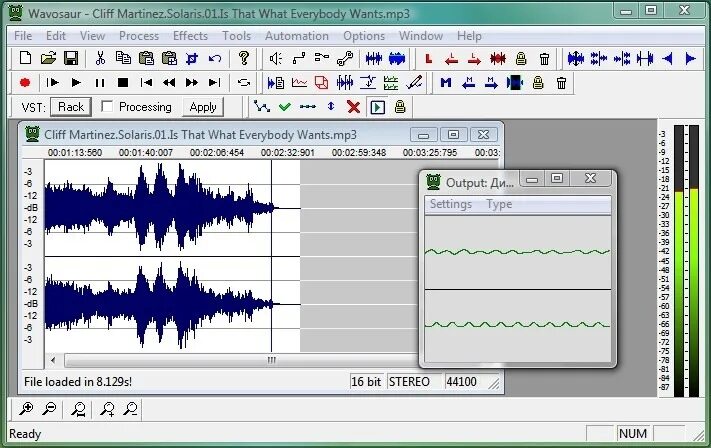Open Type menu in Output window
This screenshot has height=448, width=711.
click(499, 204)
